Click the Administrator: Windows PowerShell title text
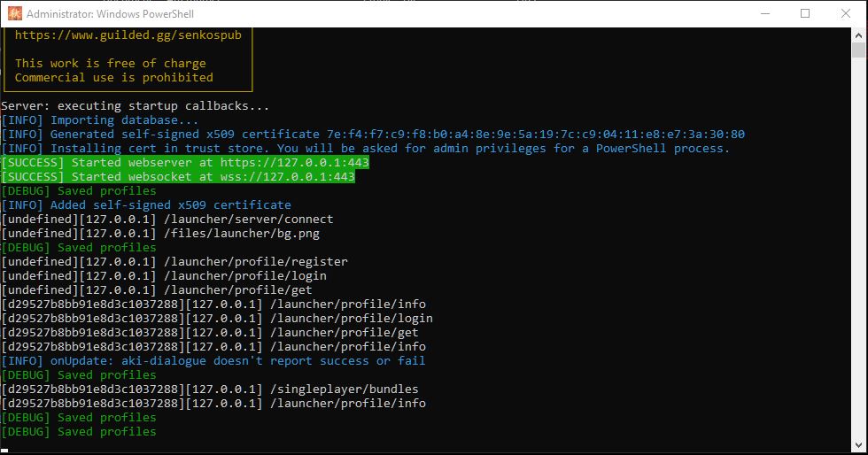The width and height of the screenshot is (868, 455). tap(110, 14)
